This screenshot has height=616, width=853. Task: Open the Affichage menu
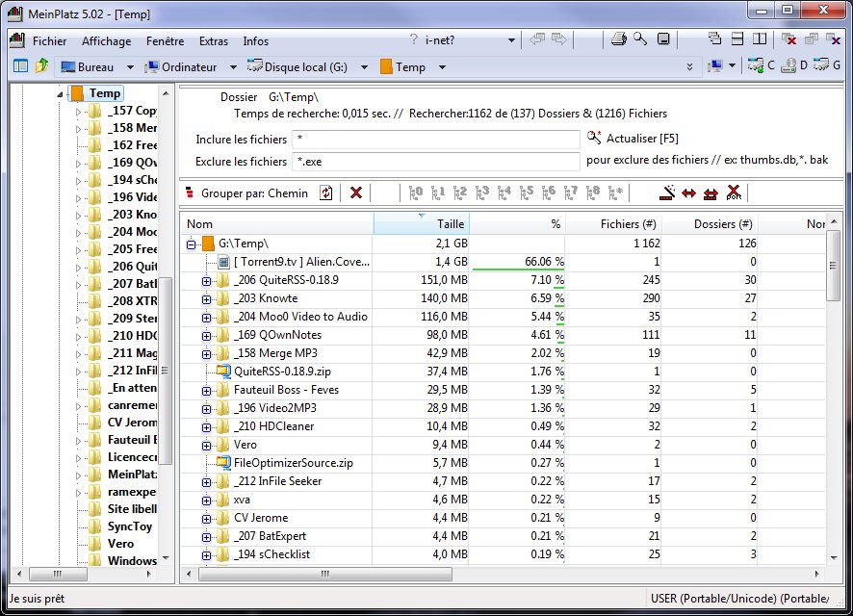point(106,40)
